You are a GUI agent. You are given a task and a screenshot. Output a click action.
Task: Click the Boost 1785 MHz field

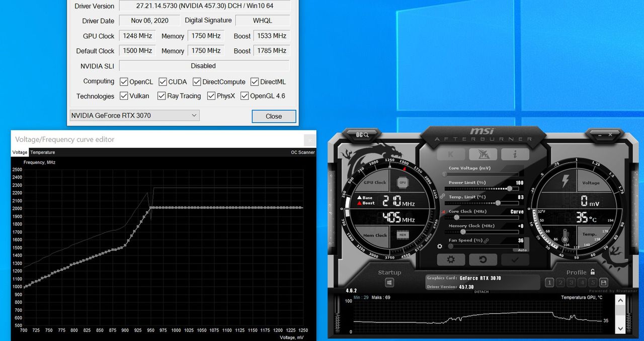(x=272, y=51)
